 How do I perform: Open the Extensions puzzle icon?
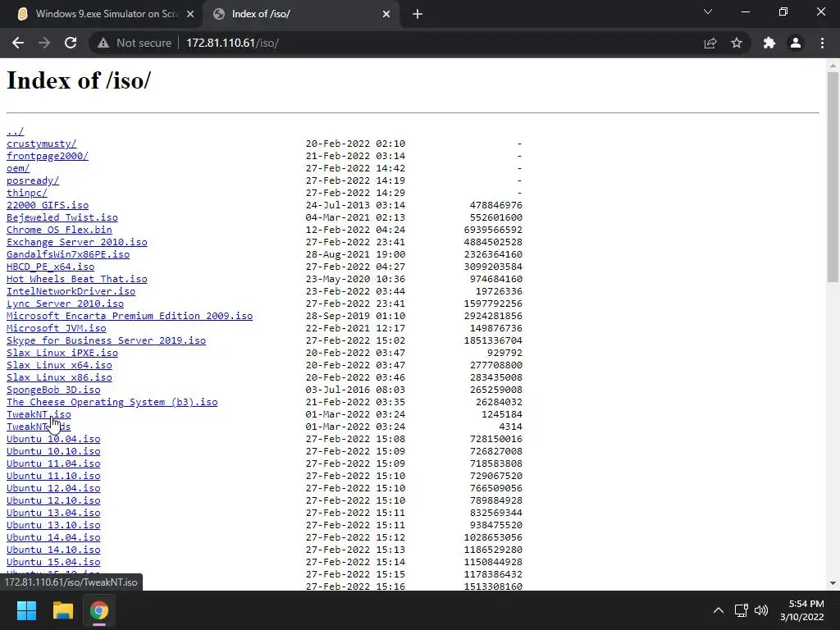point(769,43)
